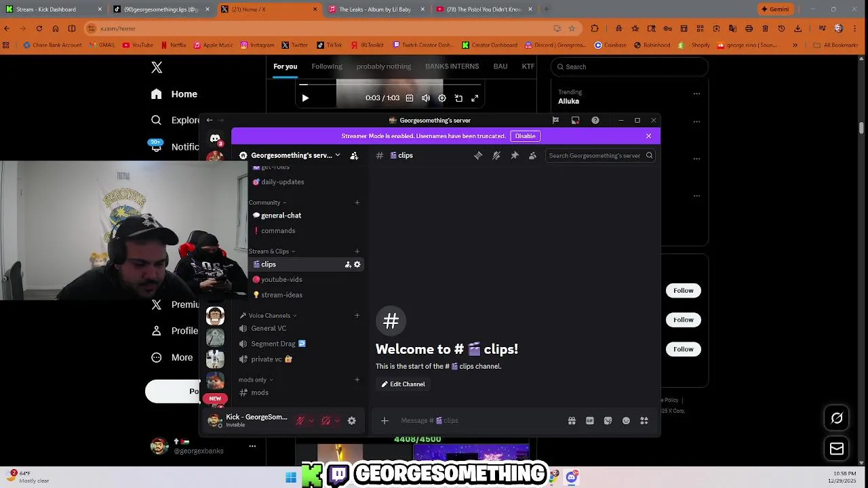The height and width of the screenshot is (488, 868).
Task: Open the More menu in X sidebar
Action: tap(173, 357)
